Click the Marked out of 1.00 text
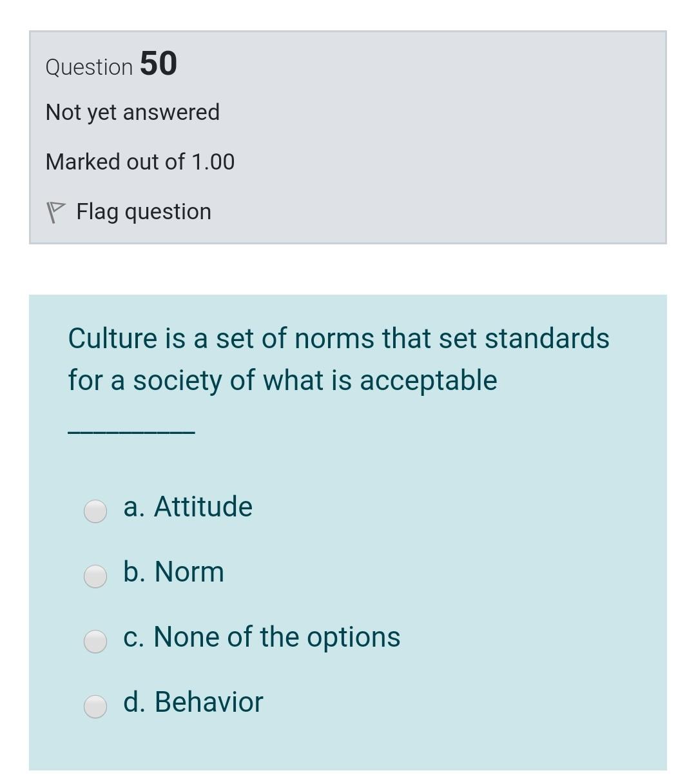 139,161
